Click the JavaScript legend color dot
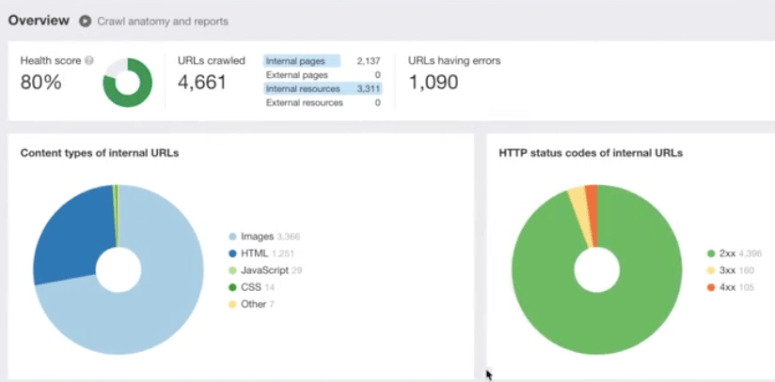Screen dimensions: 775x382 232,270
